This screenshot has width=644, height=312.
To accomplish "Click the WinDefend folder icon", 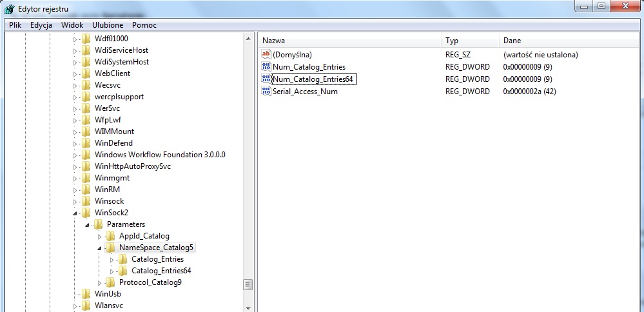I will point(86,143).
